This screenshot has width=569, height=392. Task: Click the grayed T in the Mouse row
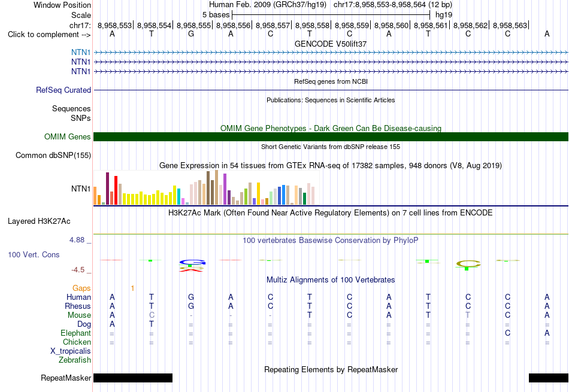click(x=468, y=315)
